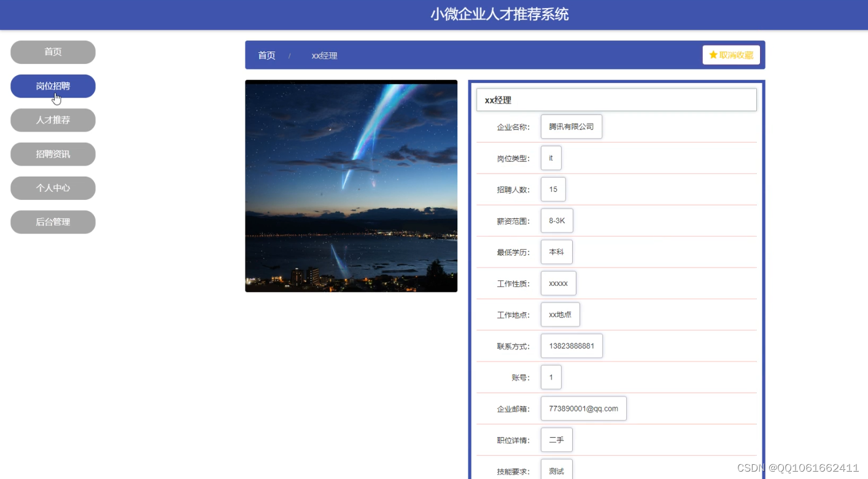The image size is (868, 479).
Task: Click 首页 in the breadcrumb bar
Action: coord(266,55)
